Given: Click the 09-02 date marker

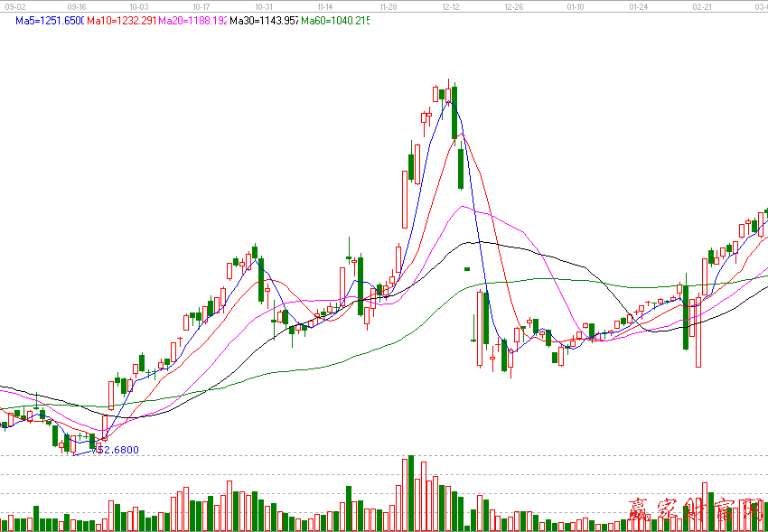Looking at the screenshot, I should point(15,6).
